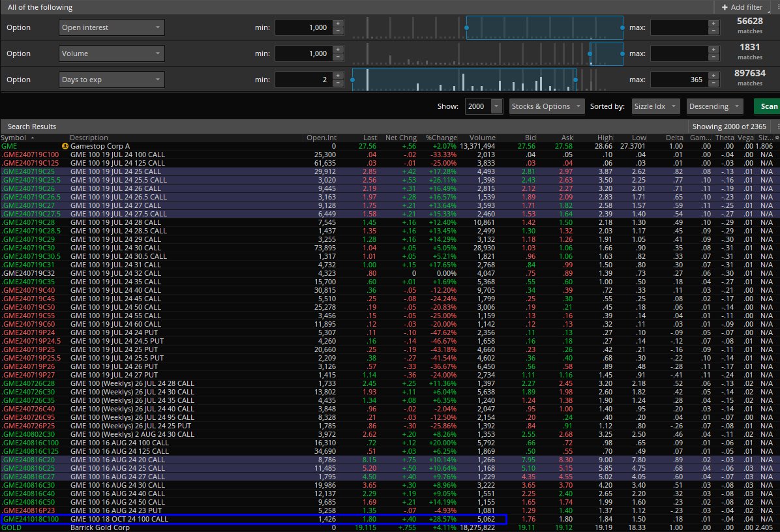Focus the empty Open interest max field
The height and width of the screenshot is (532, 780).
[679, 27]
